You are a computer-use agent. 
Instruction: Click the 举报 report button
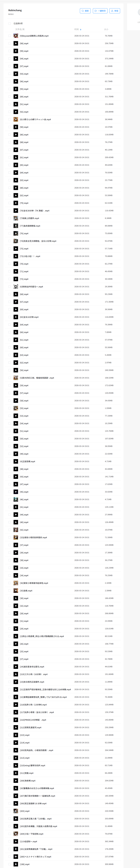115,11
